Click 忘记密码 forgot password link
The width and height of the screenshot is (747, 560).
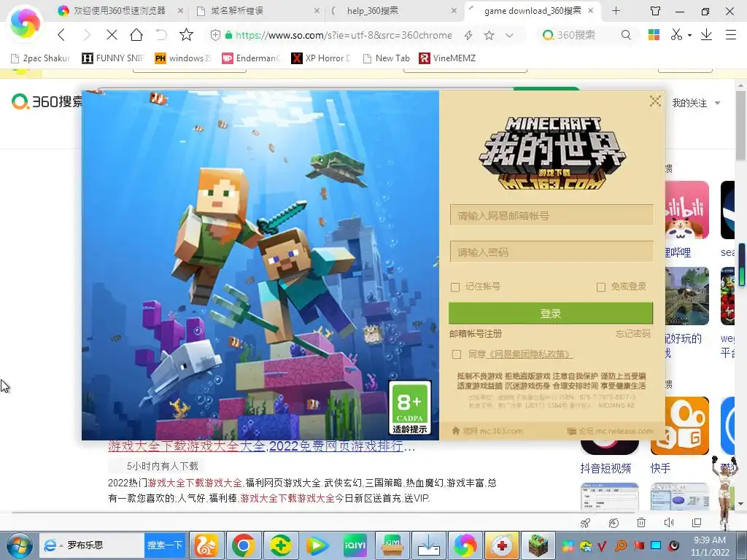pyautogui.click(x=632, y=334)
